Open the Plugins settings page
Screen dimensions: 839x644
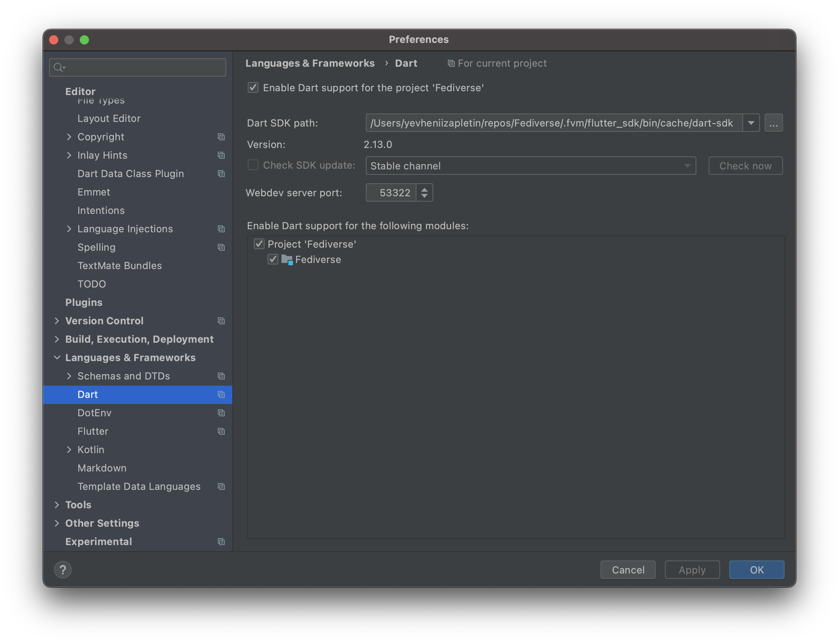[x=84, y=302]
